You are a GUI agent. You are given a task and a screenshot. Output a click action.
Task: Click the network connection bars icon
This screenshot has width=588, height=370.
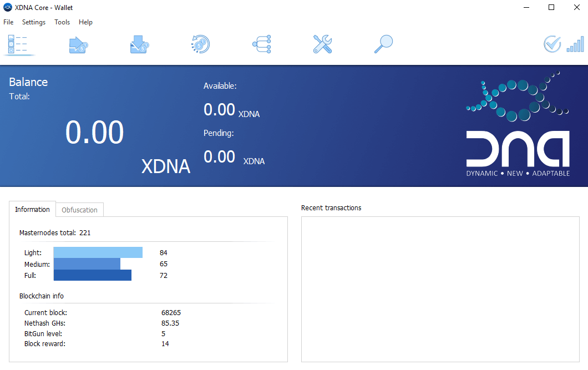[x=575, y=44]
